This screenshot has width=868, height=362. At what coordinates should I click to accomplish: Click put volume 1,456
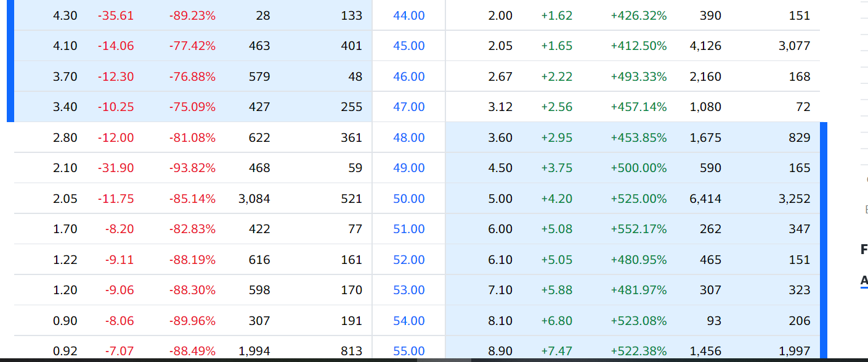pos(705,351)
